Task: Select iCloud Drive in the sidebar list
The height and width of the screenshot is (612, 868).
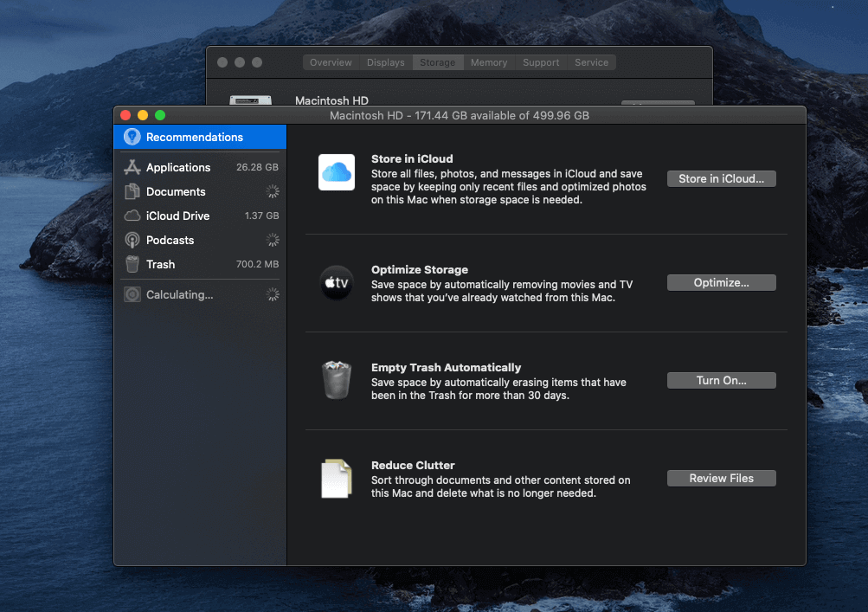Action: (200, 216)
